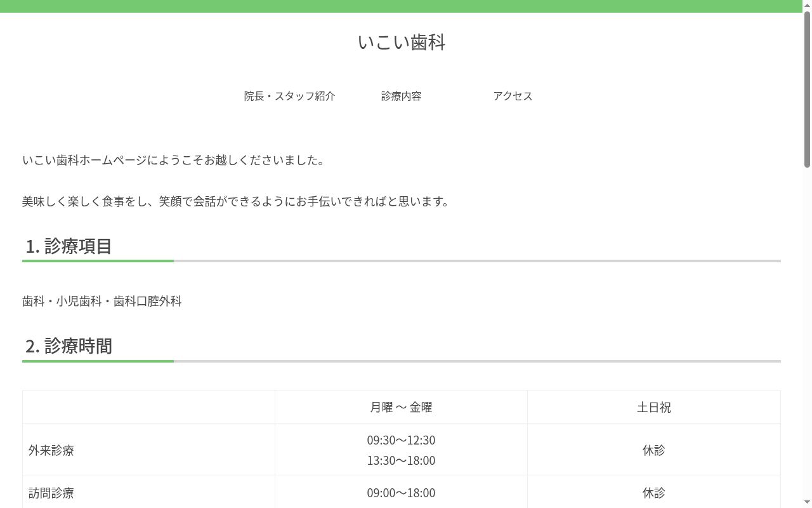Click 休診 in the 訪問診療 row
Viewport: 812px width, 508px height.
(x=654, y=493)
